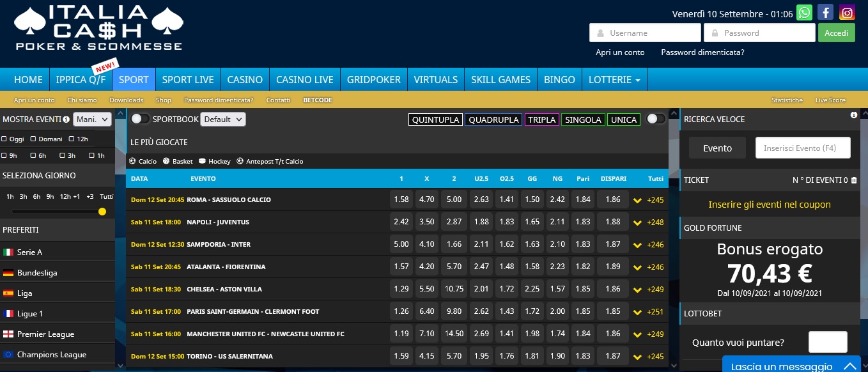Tick the 9h checkbox
This screenshot has width=868, height=372.
coord(4,155)
